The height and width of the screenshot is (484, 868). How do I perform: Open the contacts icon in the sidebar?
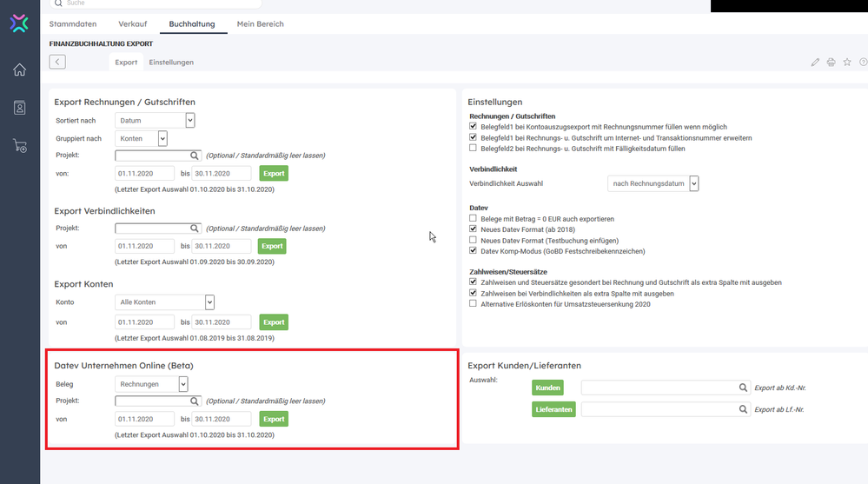19,108
